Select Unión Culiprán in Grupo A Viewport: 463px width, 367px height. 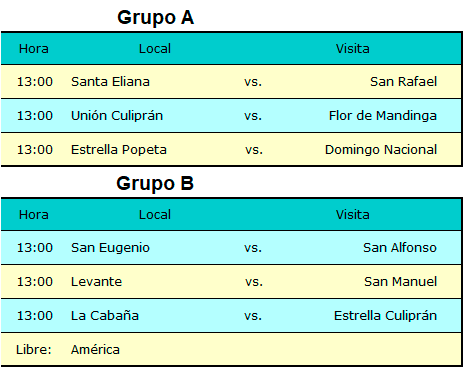(117, 116)
